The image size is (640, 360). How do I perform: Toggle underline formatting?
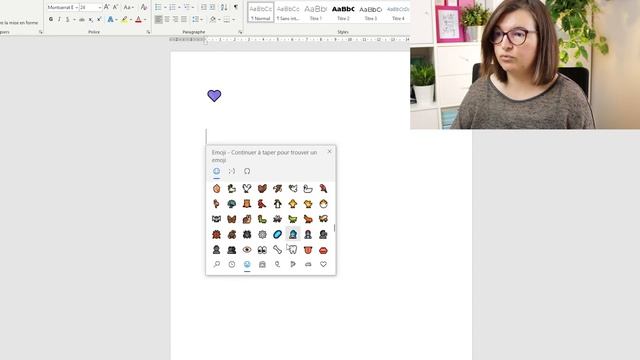[67, 19]
